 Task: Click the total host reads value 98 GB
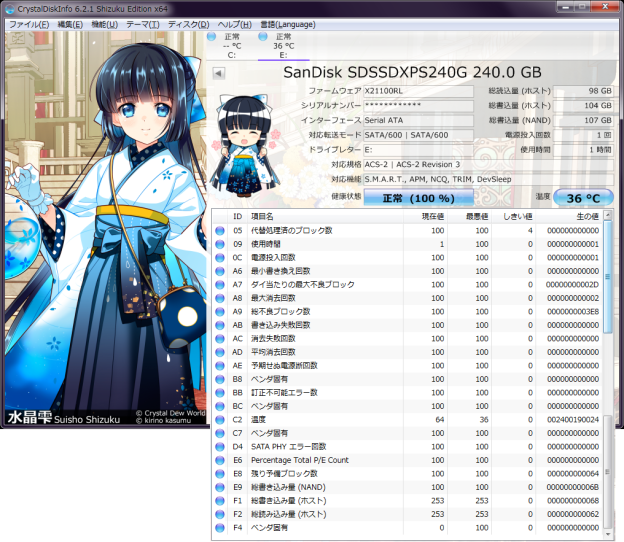tap(583, 91)
